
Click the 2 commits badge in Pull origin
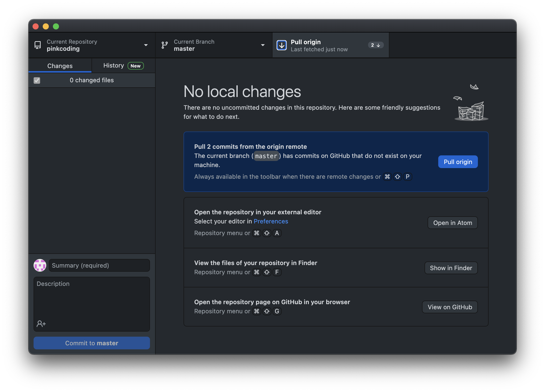click(x=376, y=45)
